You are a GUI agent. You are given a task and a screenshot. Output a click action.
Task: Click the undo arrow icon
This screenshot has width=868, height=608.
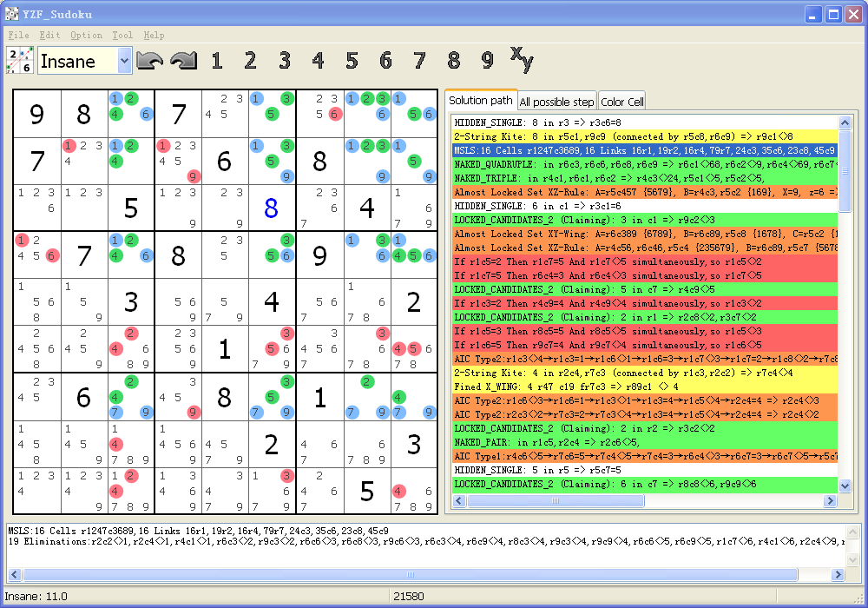tap(149, 61)
